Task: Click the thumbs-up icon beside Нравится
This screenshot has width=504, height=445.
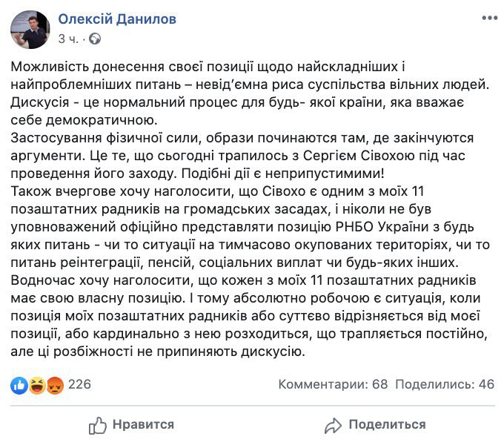Action: click(x=98, y=425)
